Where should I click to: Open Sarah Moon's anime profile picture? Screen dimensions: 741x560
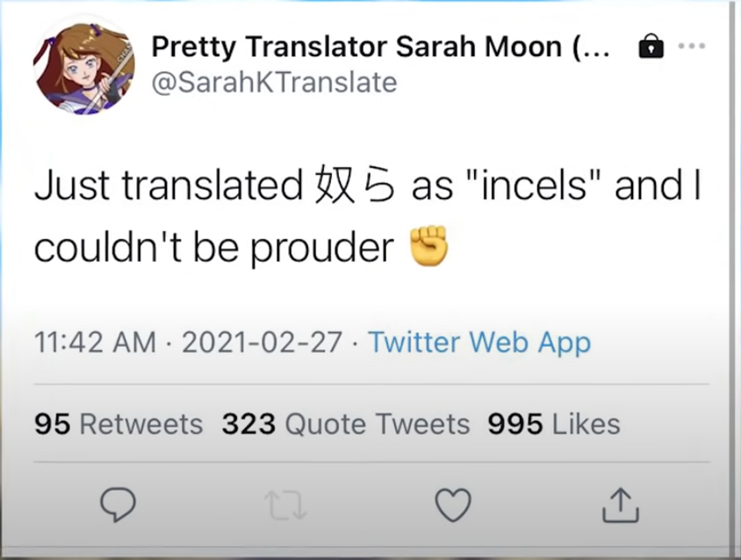pyautogui.click(x=84, y=68)
